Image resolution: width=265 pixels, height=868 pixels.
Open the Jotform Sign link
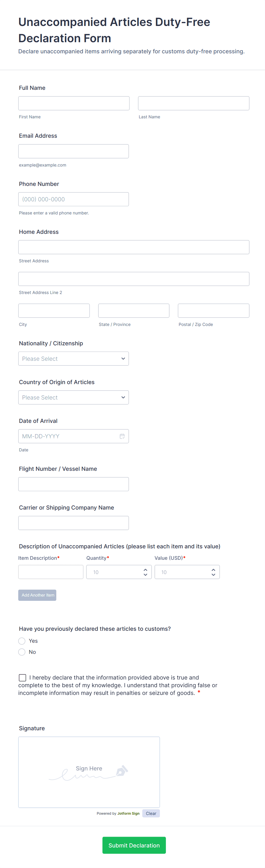(x=128, y=813)
